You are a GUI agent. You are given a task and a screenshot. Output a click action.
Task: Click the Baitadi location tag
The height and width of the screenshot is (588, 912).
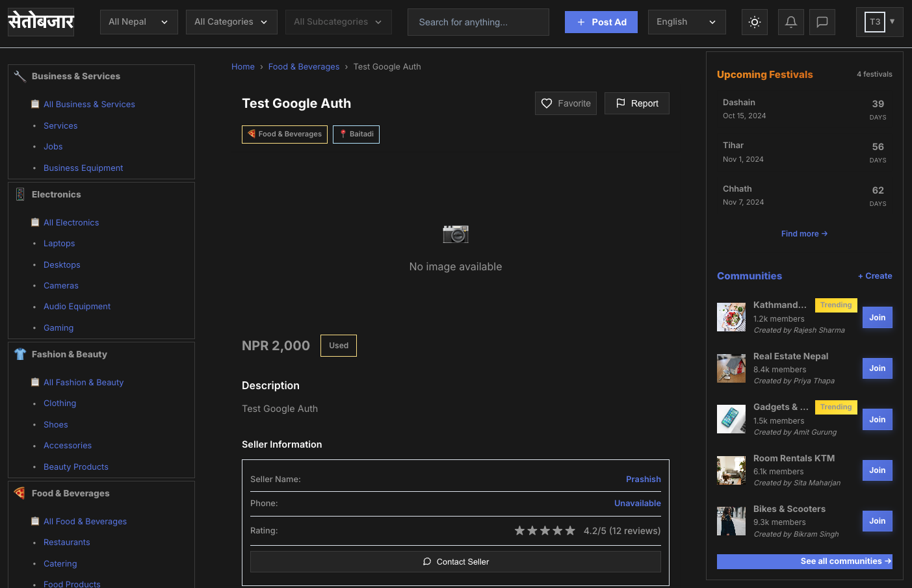356,134
